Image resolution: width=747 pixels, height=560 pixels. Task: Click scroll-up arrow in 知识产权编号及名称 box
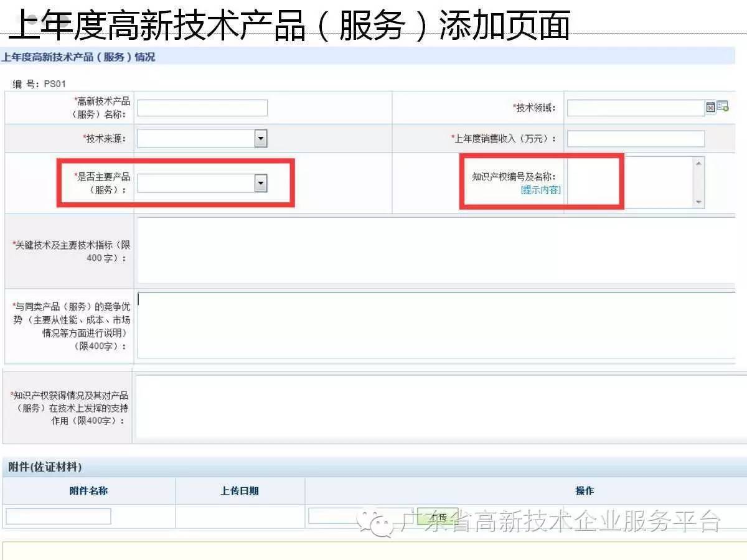point(698,164)
